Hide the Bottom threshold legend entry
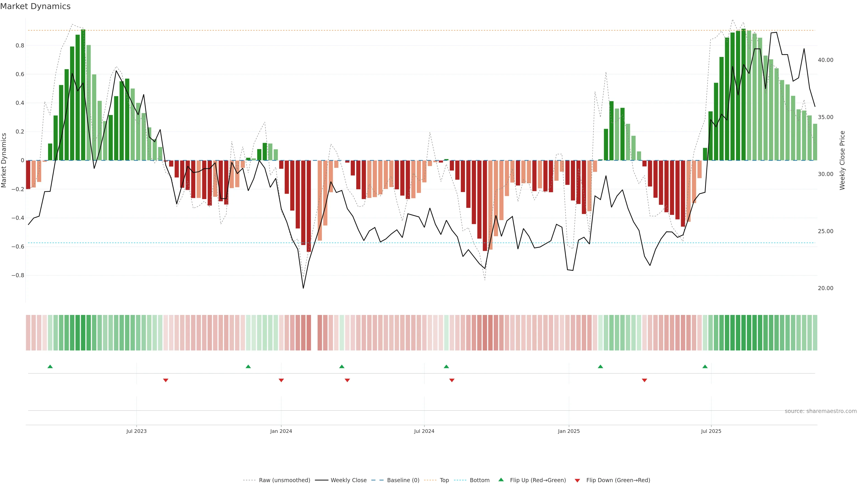This screenshot has height=488, width=868. click(479, 480)
